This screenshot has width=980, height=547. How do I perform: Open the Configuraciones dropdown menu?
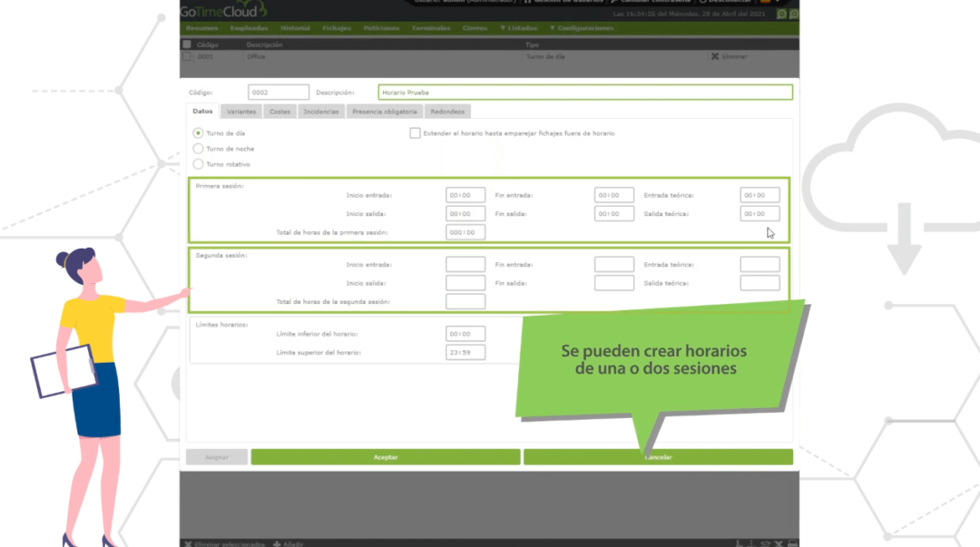(581, 28)
